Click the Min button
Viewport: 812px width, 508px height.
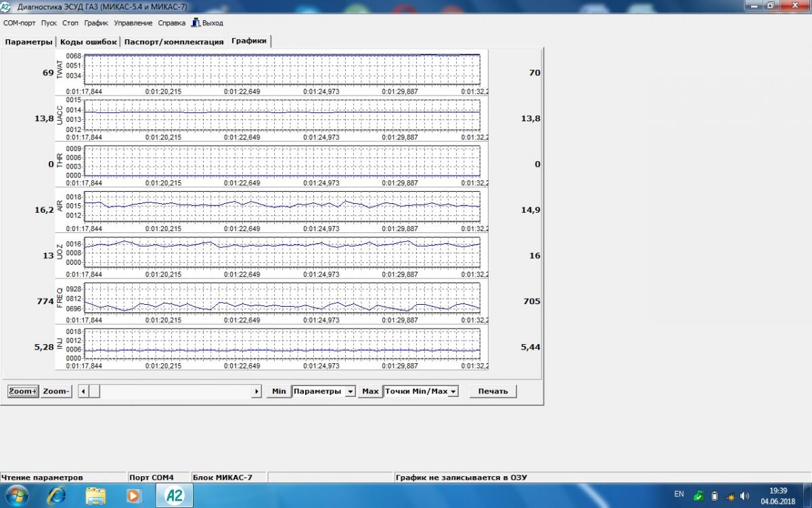click(x=279, y=391)
